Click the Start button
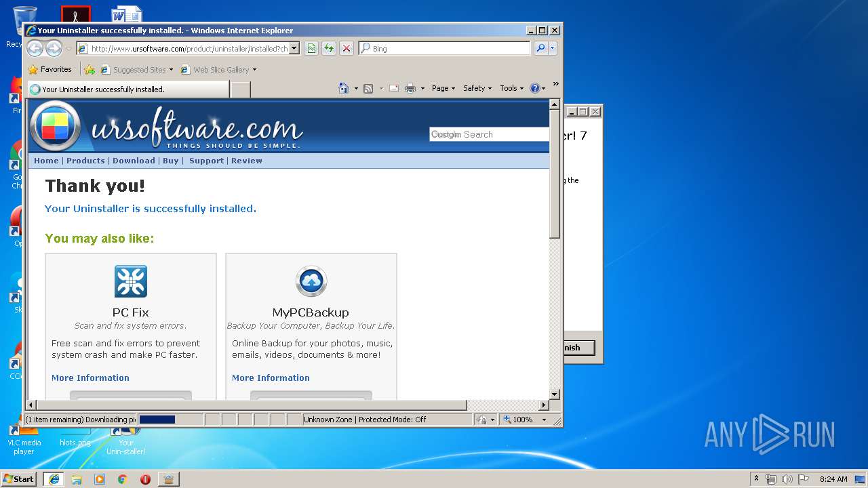Screen dimensions: 868x488 point(19,479)
